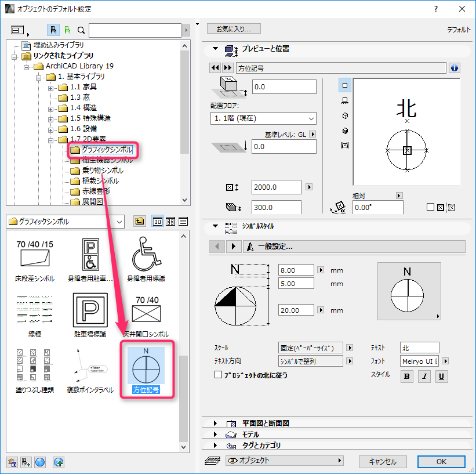Screen dimensions: 476x474
Task: Open the 配置フロア story dropdown
Action: click(263, 118)
